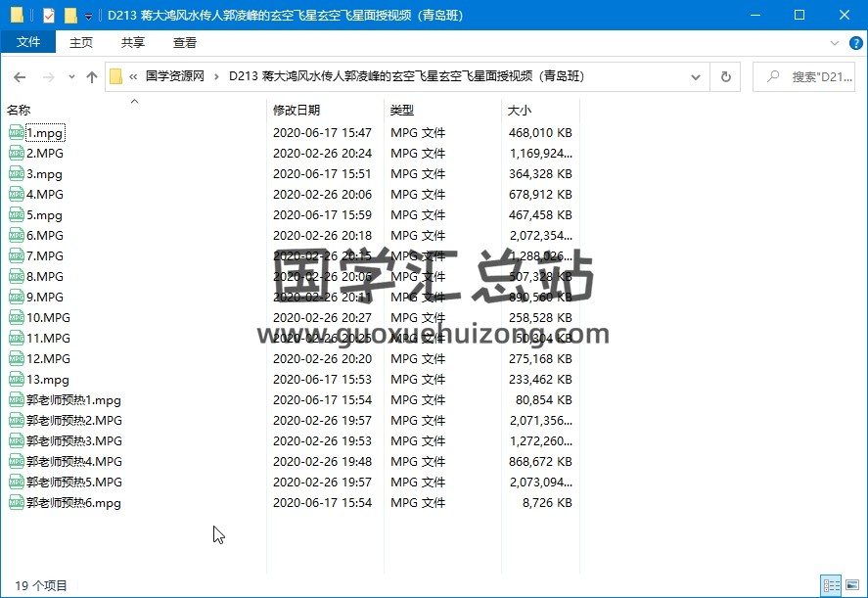Click the icon of 郭老师预热2.MPG
This screenshot has height=598, width=868.
tap(17, 420)
